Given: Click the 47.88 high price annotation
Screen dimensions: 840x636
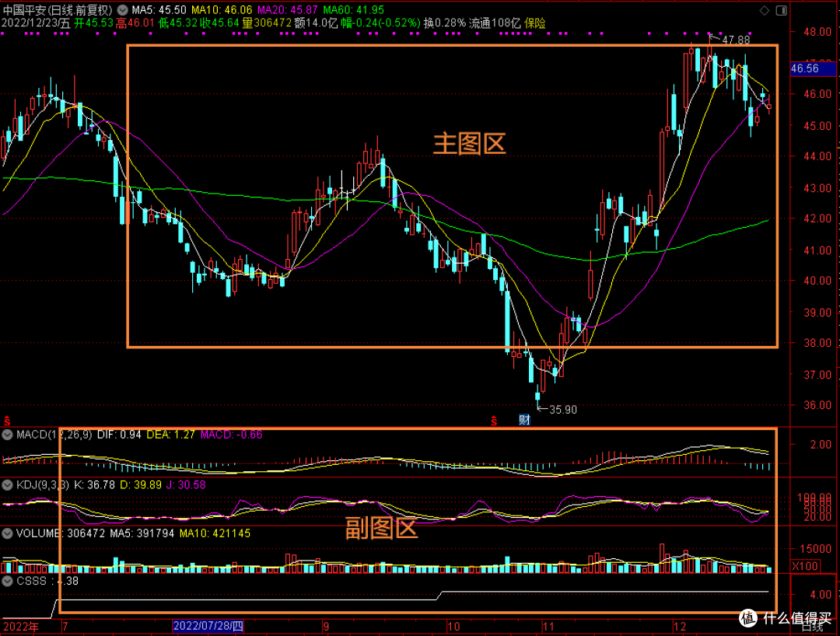Looking at the screenshot, I should [x=736, y=40].
